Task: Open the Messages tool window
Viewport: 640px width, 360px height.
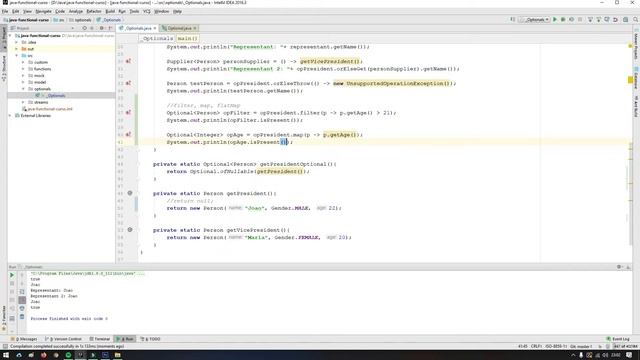Action: [24, 339]
